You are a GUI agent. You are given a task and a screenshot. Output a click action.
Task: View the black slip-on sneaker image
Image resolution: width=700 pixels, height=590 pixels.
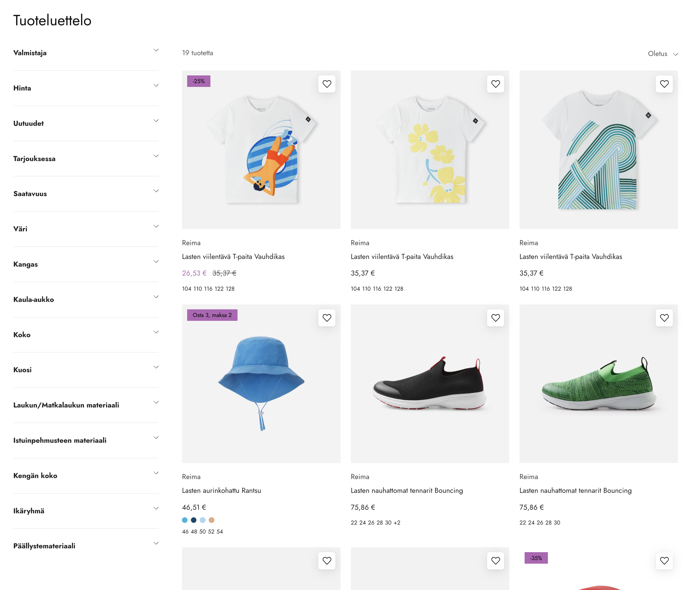(x=430, y=384)
